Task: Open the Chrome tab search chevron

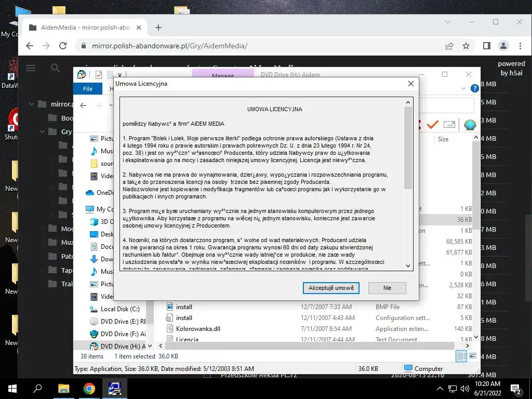Action: pos(448,22)
